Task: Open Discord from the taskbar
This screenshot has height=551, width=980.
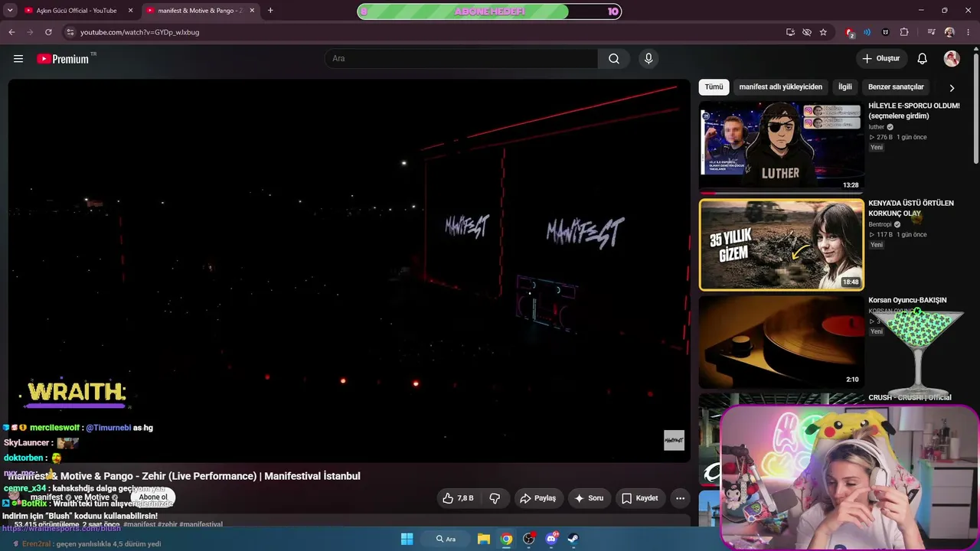Action: (550, 539)
